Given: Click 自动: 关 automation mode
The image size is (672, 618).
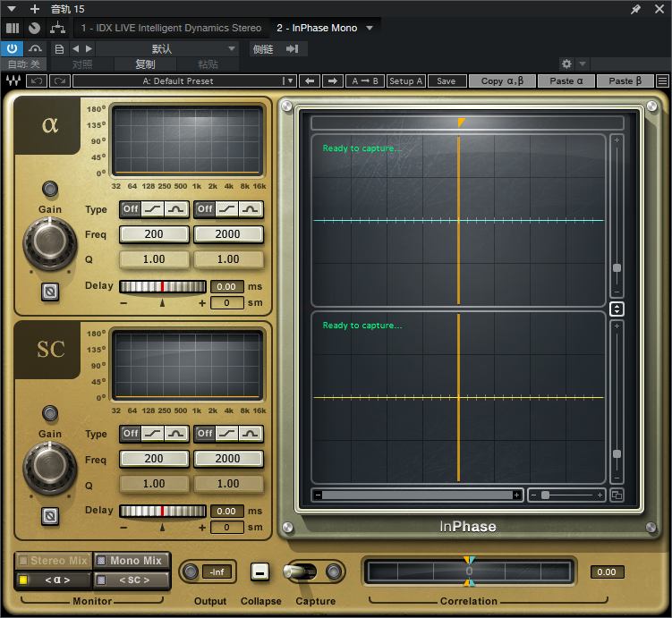Looking at the screenshot, I should click(x=24, y=64).
